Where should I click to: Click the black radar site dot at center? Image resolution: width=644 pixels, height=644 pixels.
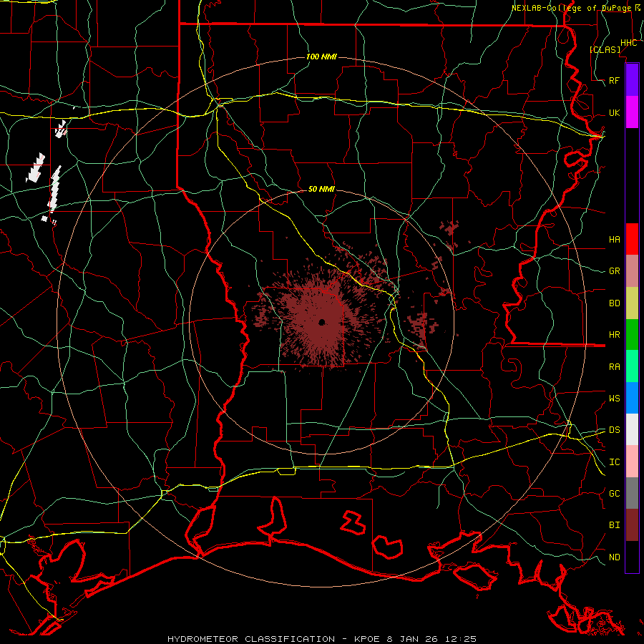click(321, 322)
